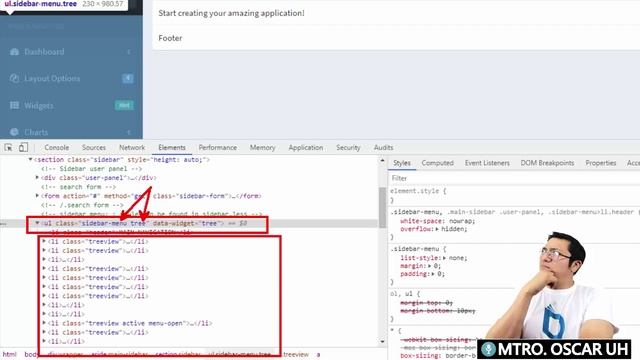The image size is (640, 360).
Task: Select the inspect element picker icon
Action: pyautogui.click(x=8, y=147)
